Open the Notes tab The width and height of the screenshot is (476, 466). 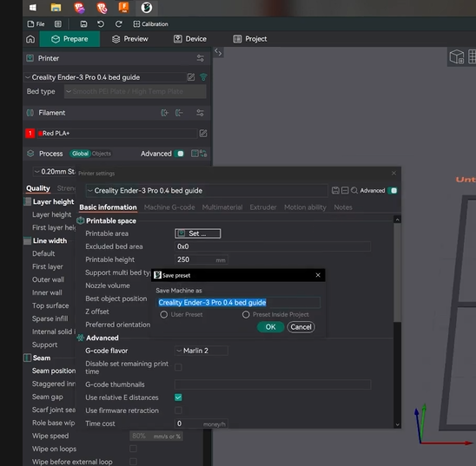[343, 207]
